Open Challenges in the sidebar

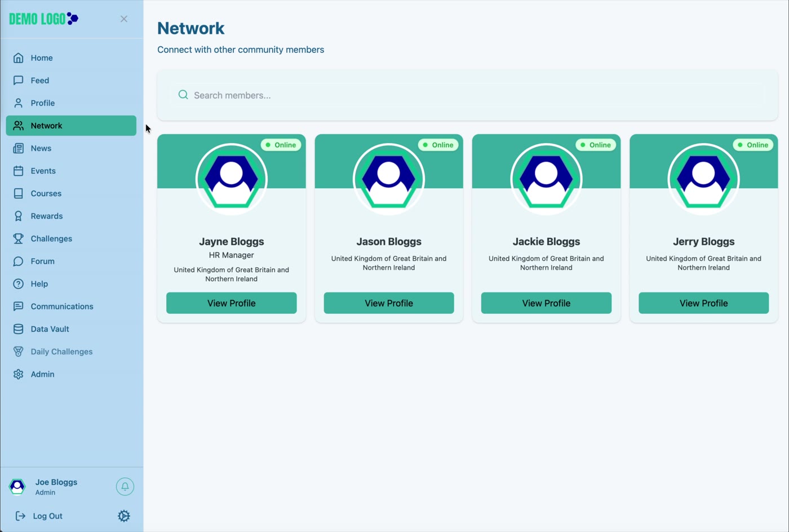click(71, 238)
